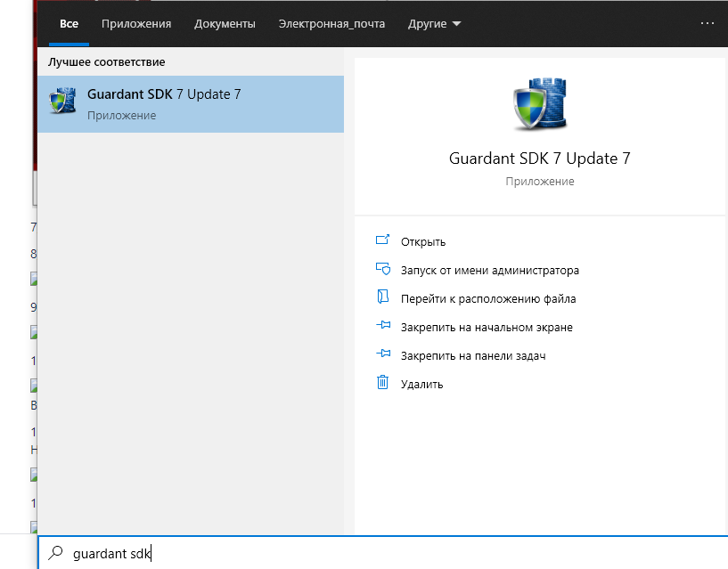Click the Открыть text link

423,241
